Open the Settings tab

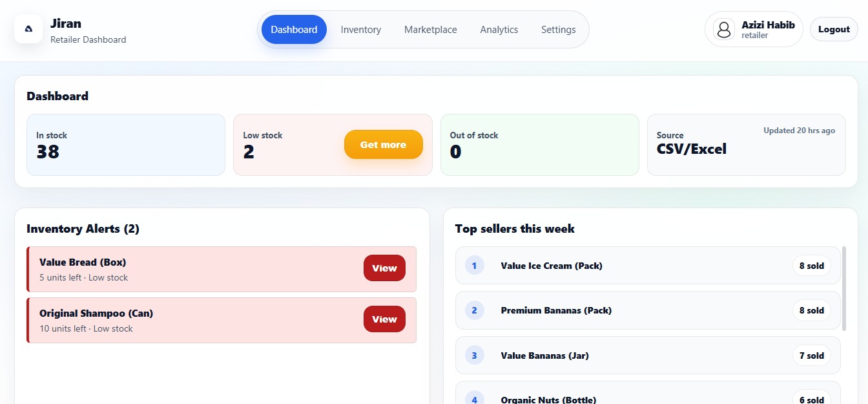coord(558,30)
